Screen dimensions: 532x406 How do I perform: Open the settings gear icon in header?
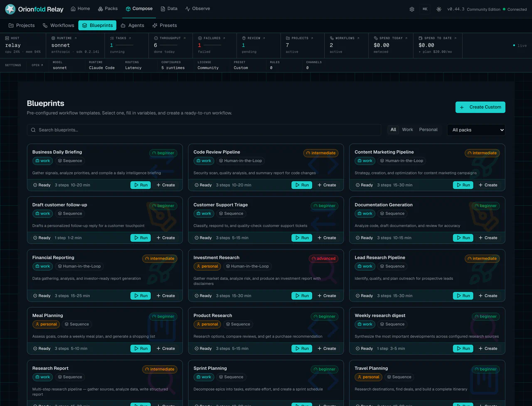412,9
